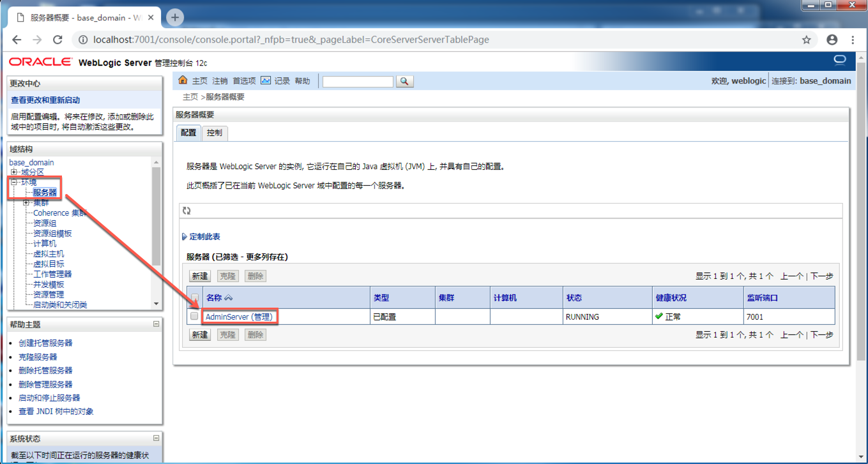This screenshot has width=868, height=464.
Task: Click browser forward arrow
Action: pyautogui.click(x=37, y=40)
